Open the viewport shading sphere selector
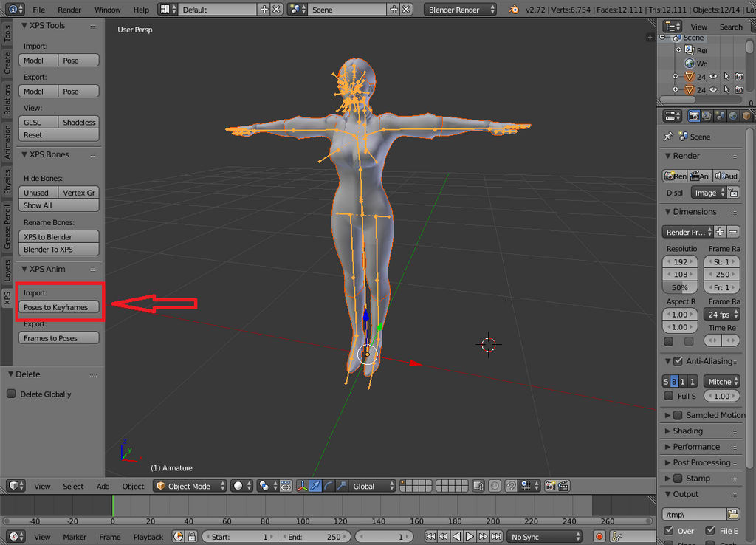Viewport: 756px width, 545px height. click(241, 486)
